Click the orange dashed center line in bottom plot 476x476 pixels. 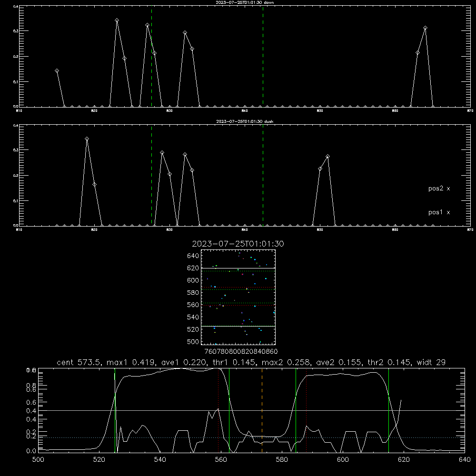(262, 410)
